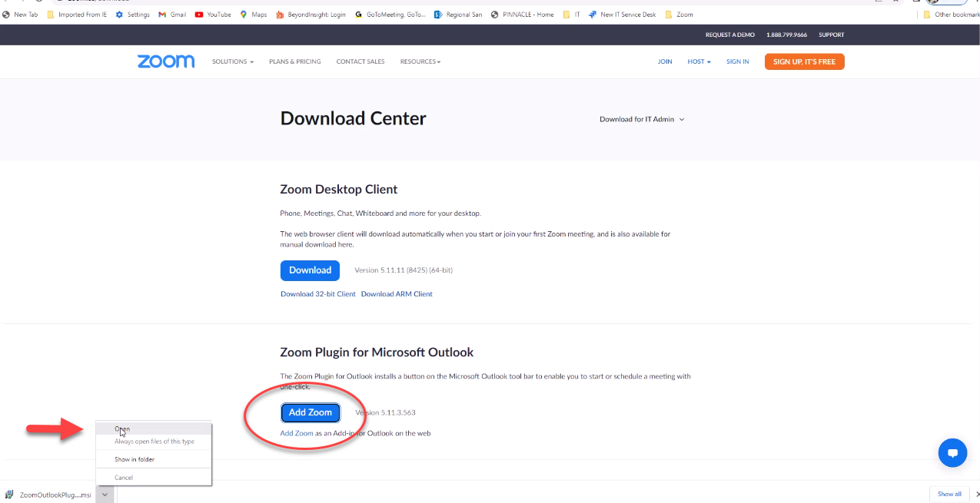Click the 'Download Center' heading
This screenshot has width=980, height=503.
(x=353, y=118)
